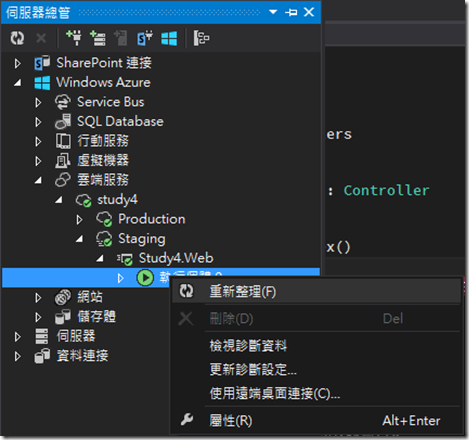Select the Production tree label
Viewport: 469px width, 440px height.
[x=152, y=219]
